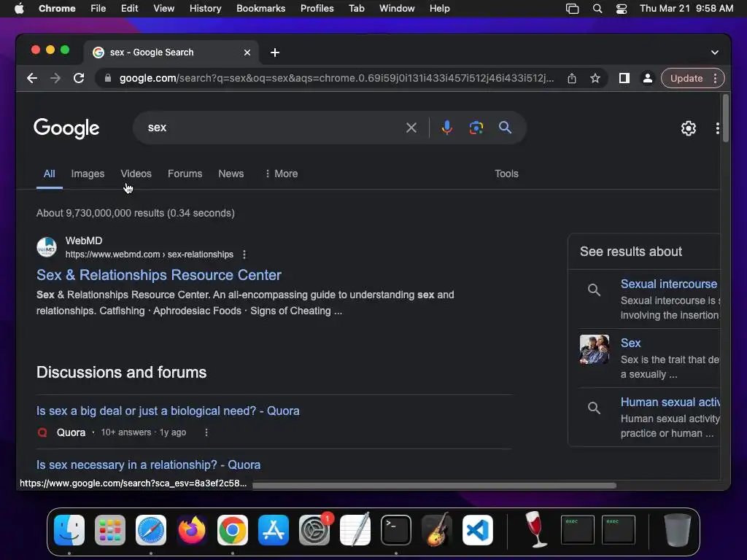Open the Profiles menu
This screenshot has height=560, width=747.
pos(317,9)
